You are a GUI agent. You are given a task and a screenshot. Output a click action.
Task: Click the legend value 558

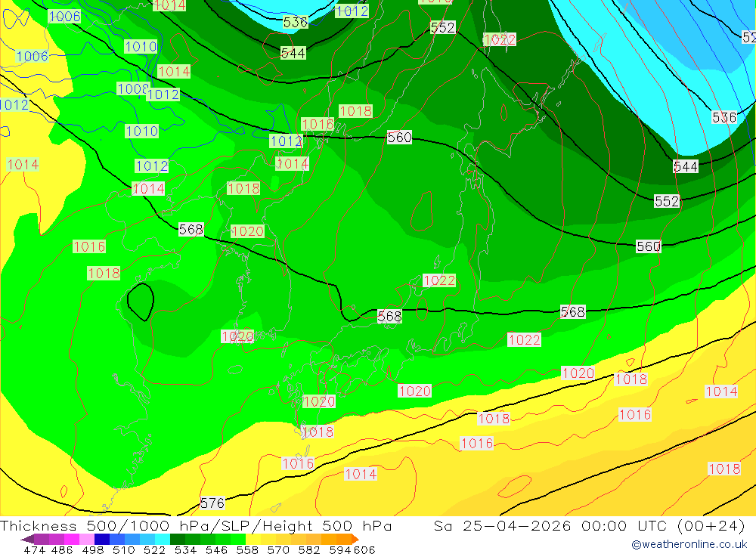click(247, 549)
